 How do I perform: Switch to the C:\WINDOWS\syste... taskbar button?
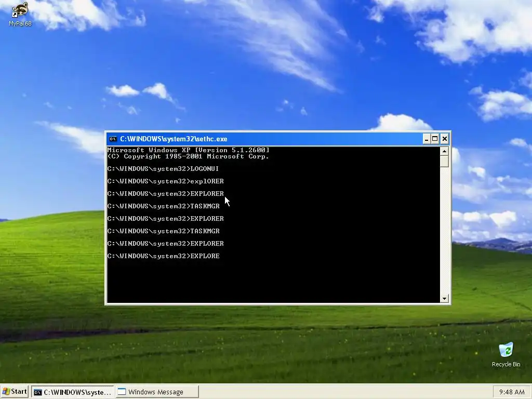click(x=73, y=392)
